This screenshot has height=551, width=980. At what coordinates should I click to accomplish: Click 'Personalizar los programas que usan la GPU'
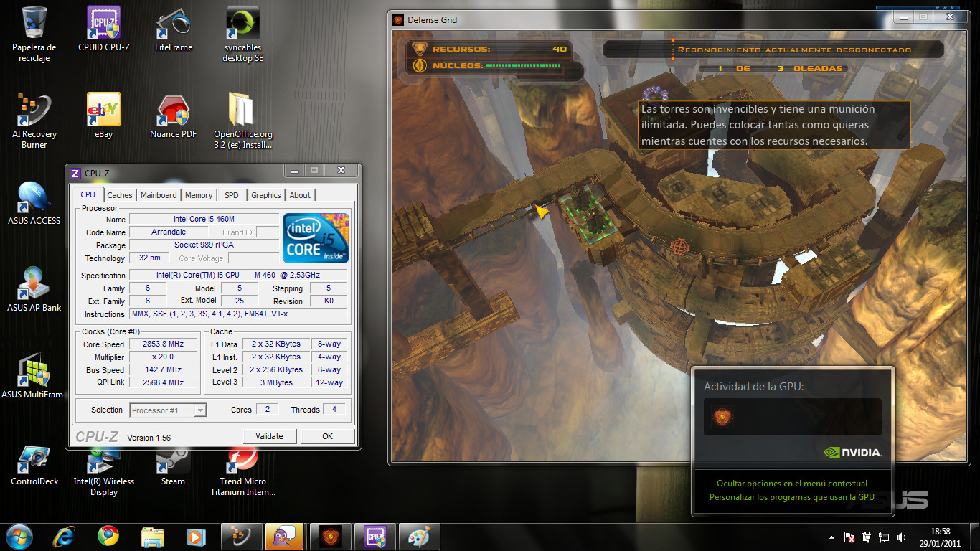pyautogui.click(x=792, y=497)
